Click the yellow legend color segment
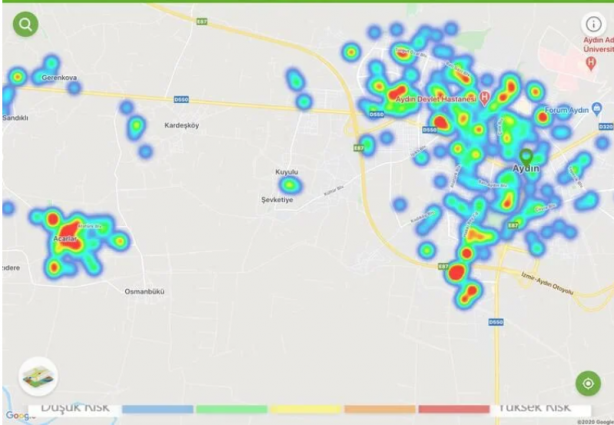The image size is (614, 425). (306, 409)
